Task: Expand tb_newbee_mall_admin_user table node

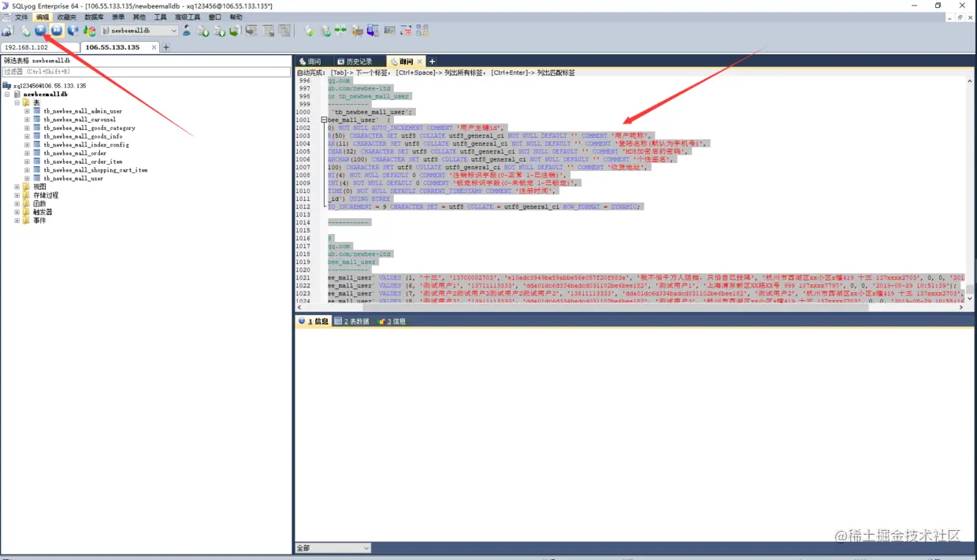Action: point(27,111)
